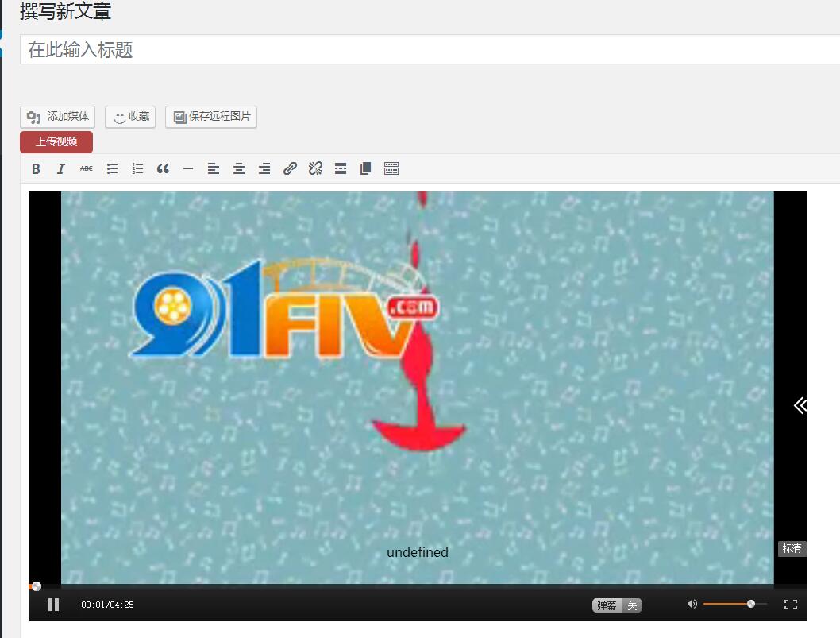Click the 撰写新文章 heading
This screenshot has height=638, width=840.
click(65, 11)
